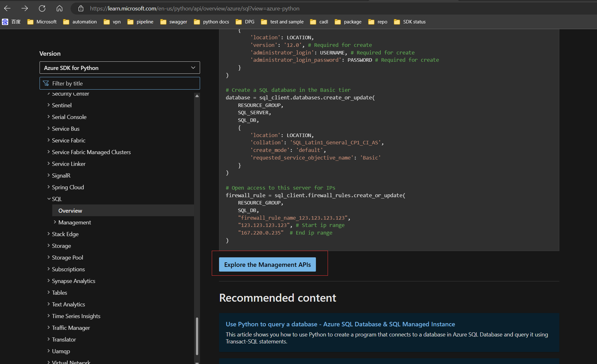
Task: Open the Microsoft bookmarks folder
Action: pyautogui.click(x=42, y=22)
